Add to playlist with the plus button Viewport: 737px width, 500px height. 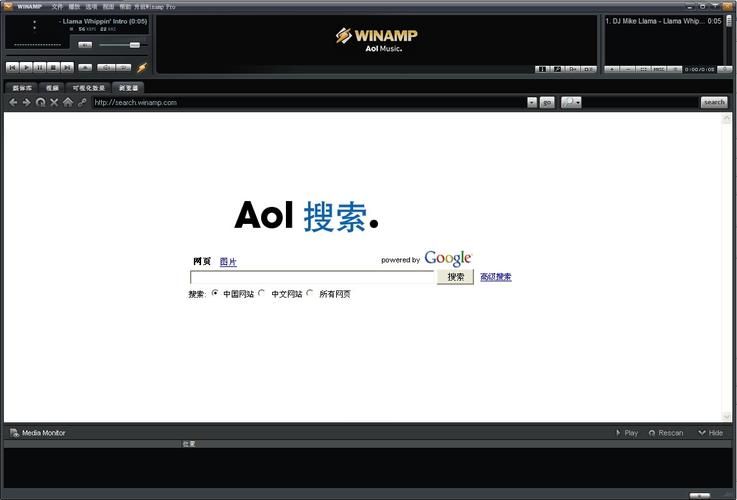(x=612, y=70)
